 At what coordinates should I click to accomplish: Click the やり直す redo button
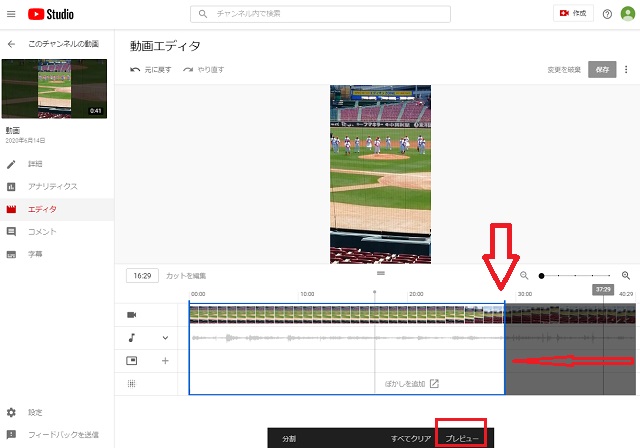coord(204,70)
